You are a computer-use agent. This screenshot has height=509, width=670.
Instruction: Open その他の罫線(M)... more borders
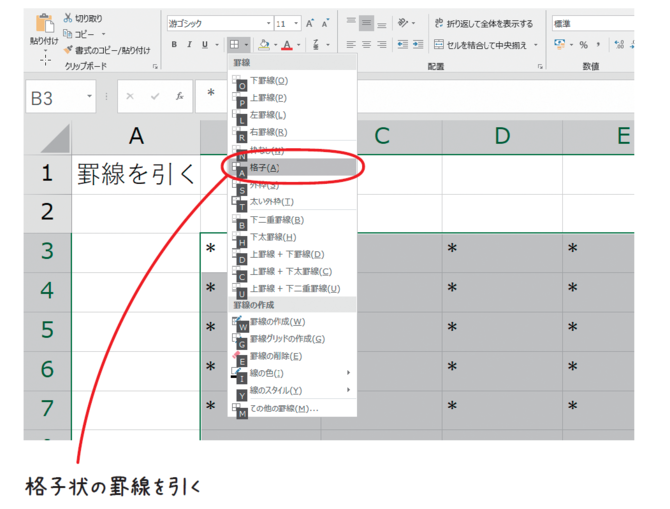click(293, 409)
